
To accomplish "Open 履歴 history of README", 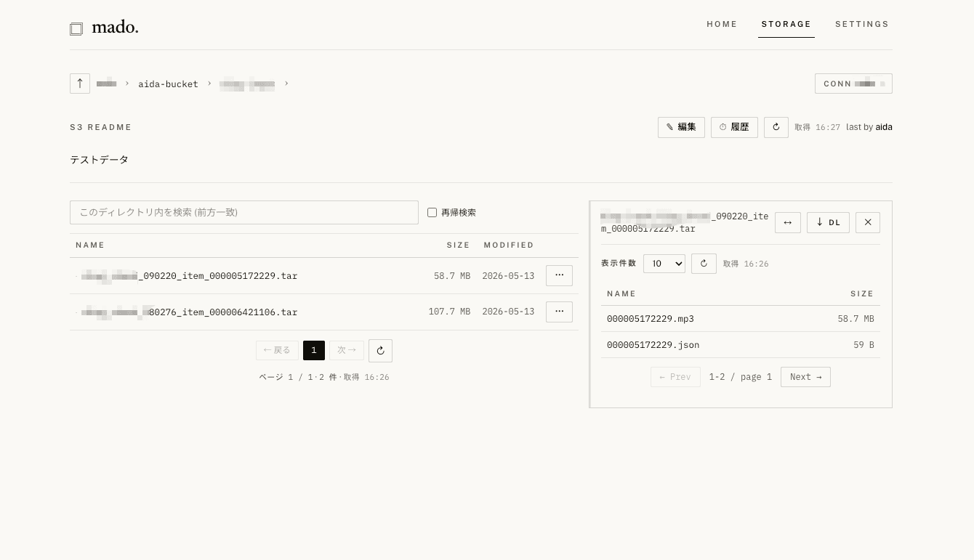I will click(x=734, y=127).
